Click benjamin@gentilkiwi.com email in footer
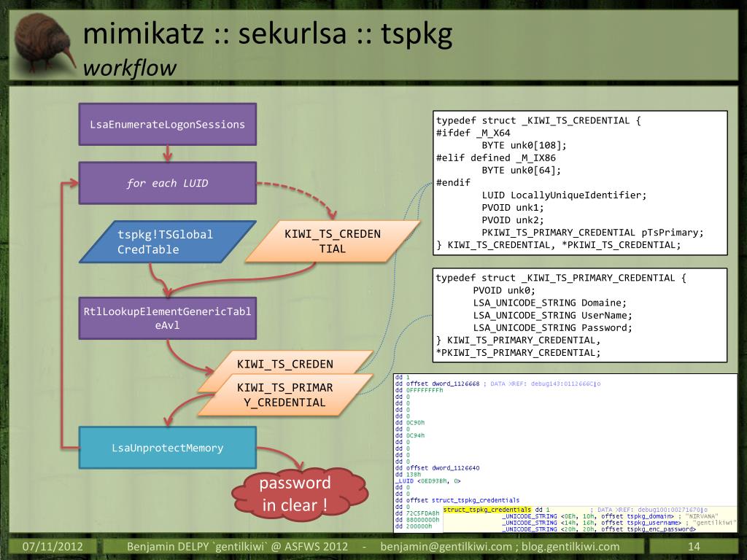 click(446, 546)
